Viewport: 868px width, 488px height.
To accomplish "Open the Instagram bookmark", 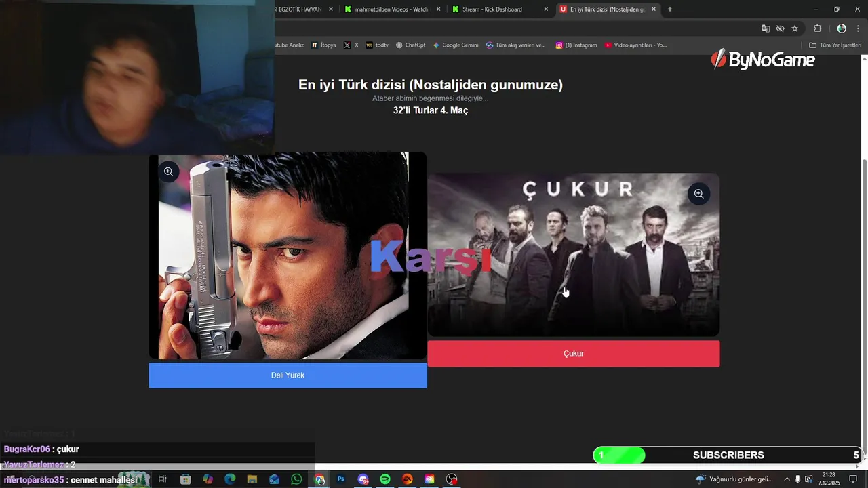I will pyautogui.click(x=576, y=45).
